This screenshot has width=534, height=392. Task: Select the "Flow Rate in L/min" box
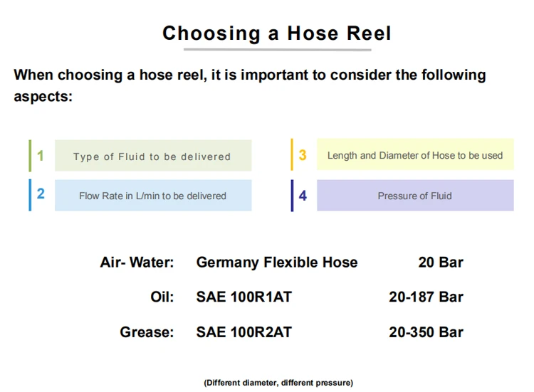coord(152,196)
